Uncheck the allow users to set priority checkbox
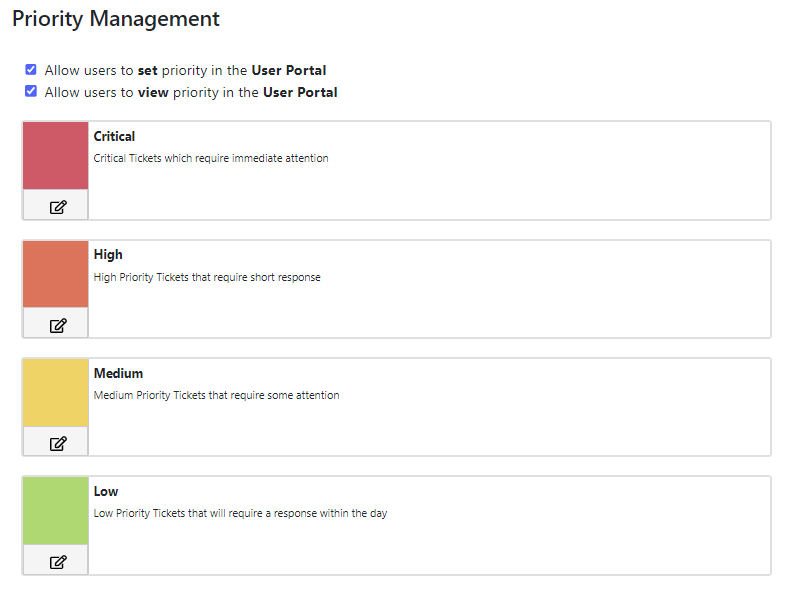This screenshot has height=594, width=786. click(31, 69)
